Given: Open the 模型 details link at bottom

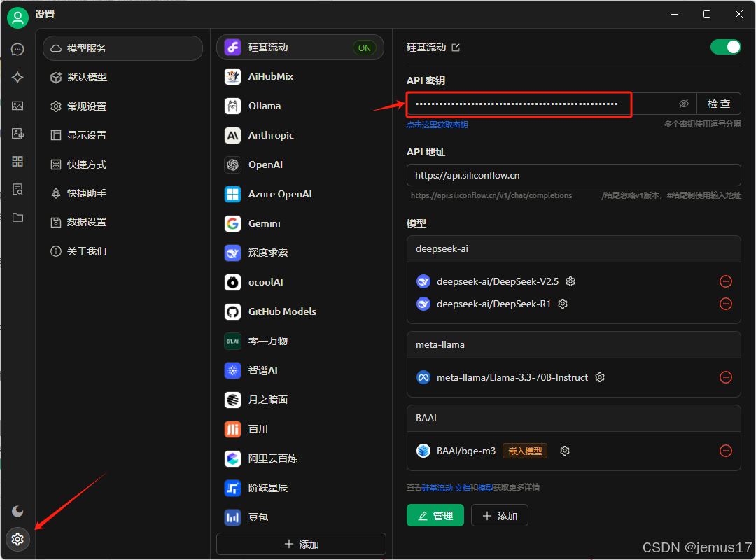Looking at the screenshot, I should click(486, 488).
